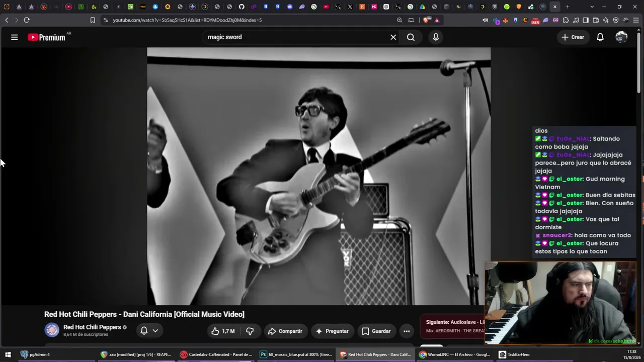Switch to the Google Drive tab
This screenshot has height=362, width=644.
(422, 7)
